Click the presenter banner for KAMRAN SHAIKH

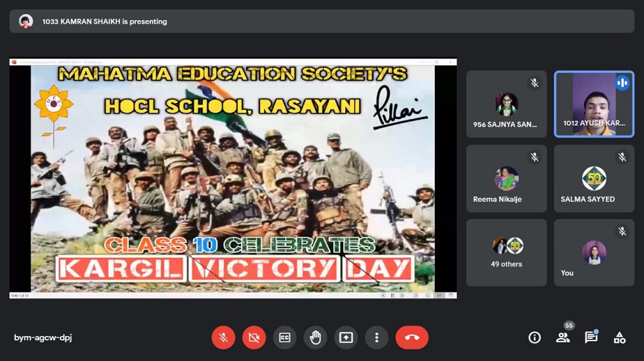(x=322, y=21)
